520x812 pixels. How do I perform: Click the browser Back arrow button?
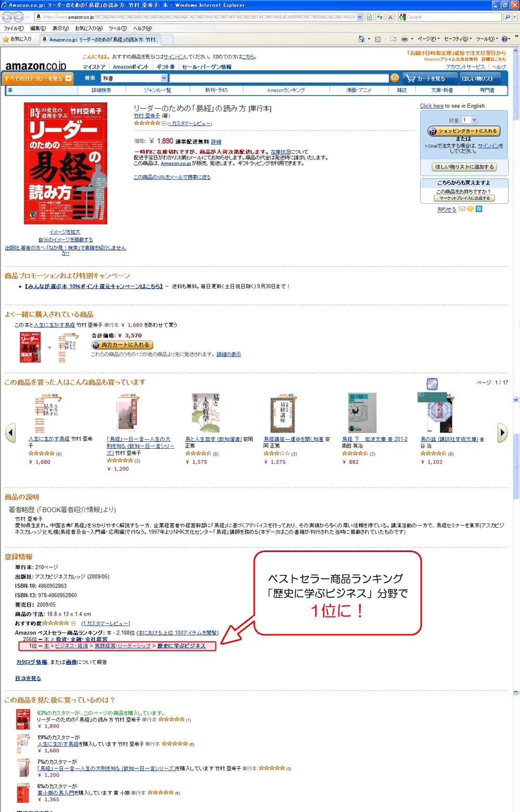[7, 17]
